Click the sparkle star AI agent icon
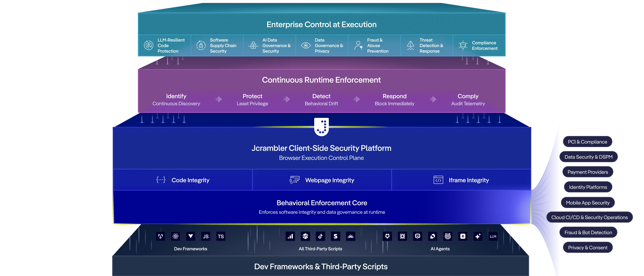Viewport: 644px width, 276px height. pos(478,236)
